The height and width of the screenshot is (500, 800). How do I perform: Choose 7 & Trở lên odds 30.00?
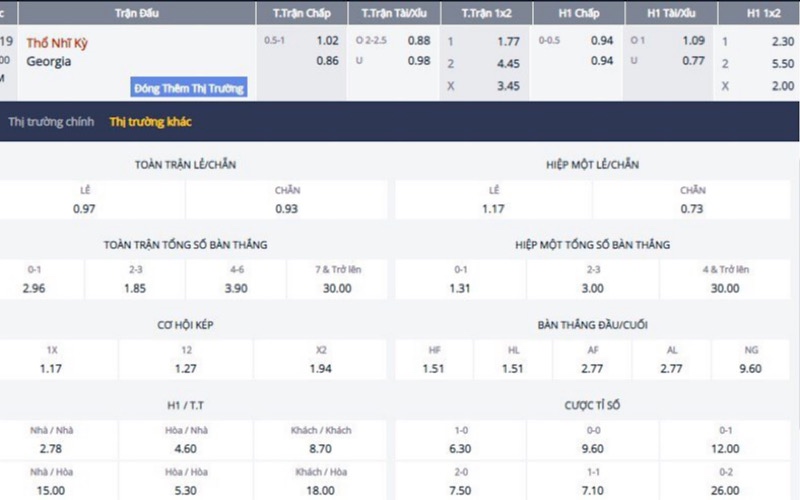pyautogui.click(x=336, y=288)
